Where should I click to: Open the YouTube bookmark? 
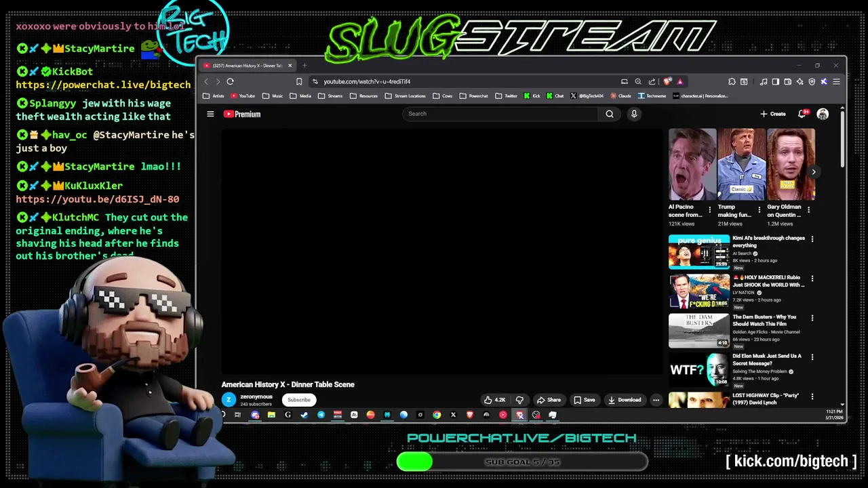pyautogui.click(x=243, y=96)
